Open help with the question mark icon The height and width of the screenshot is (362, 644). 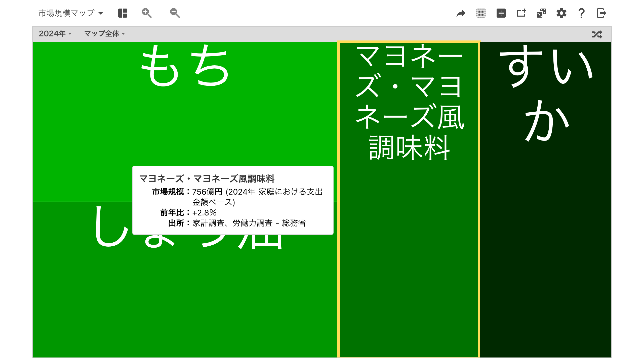pos(581,13)
